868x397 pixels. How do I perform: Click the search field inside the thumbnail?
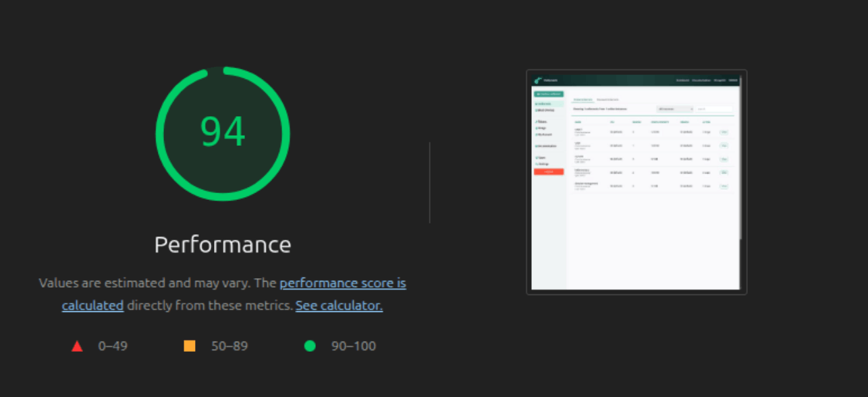click(x=714, y=109)
